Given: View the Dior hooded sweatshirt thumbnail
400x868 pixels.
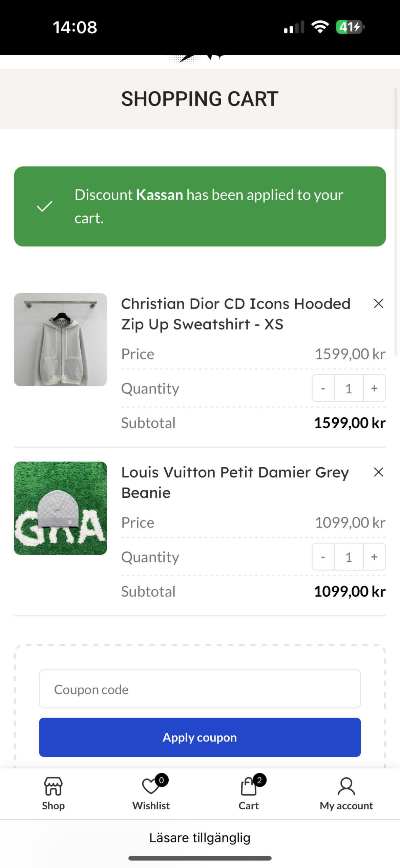Looking at the screenshot, I should 60,339.
